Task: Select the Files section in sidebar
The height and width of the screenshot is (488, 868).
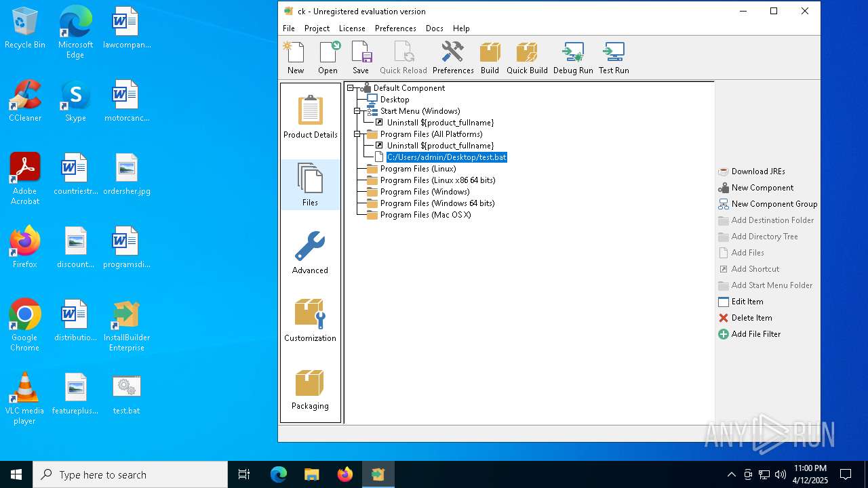Action: [311, 184]
